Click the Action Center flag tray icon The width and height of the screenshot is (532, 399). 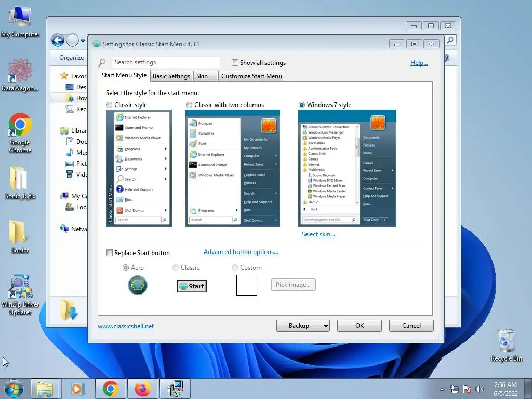467,389
